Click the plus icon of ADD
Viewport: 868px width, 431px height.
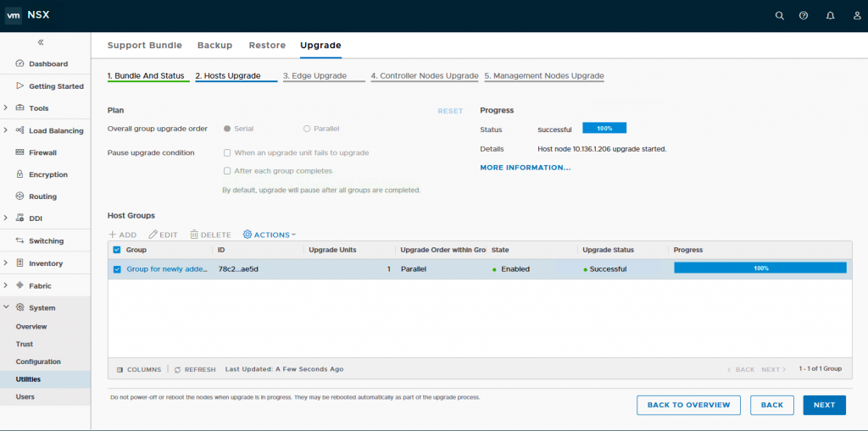tap(112, 235)
